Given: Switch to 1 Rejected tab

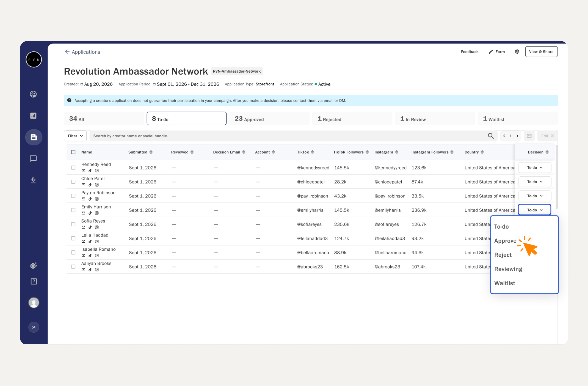Looking at the screenshot, I should pos(352,119).
